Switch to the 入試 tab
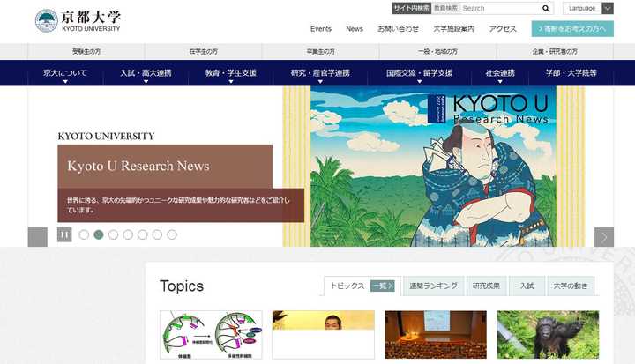 pos(527,286)
